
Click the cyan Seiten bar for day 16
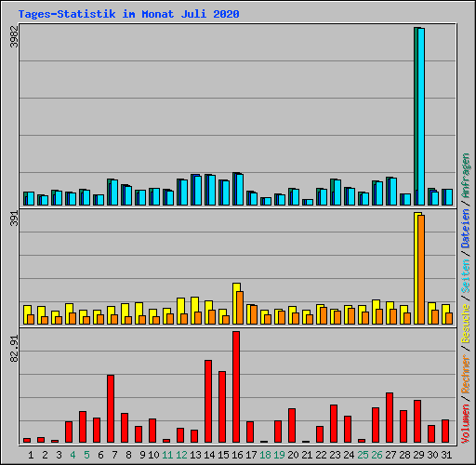click(x=240, y=190)
